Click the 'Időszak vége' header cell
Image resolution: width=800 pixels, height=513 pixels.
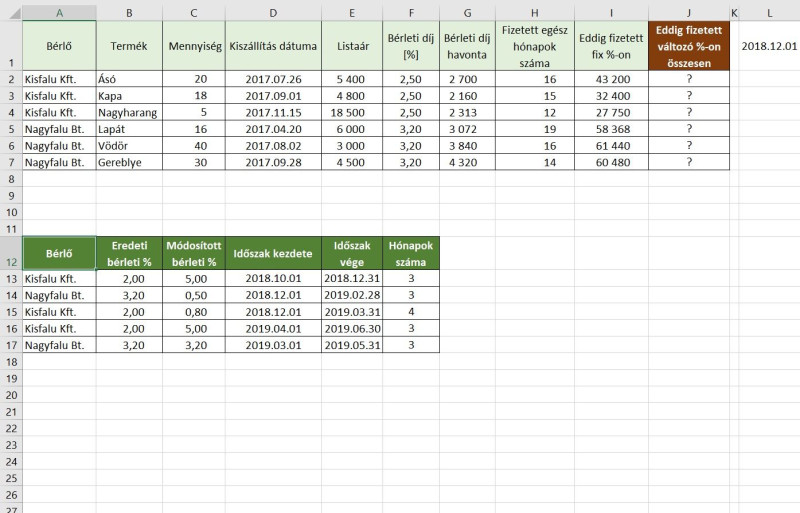[x=352, y=253]
